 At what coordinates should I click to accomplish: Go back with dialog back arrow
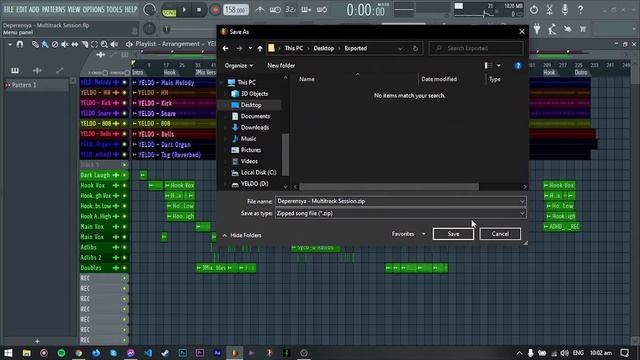[x=225, y=48]
